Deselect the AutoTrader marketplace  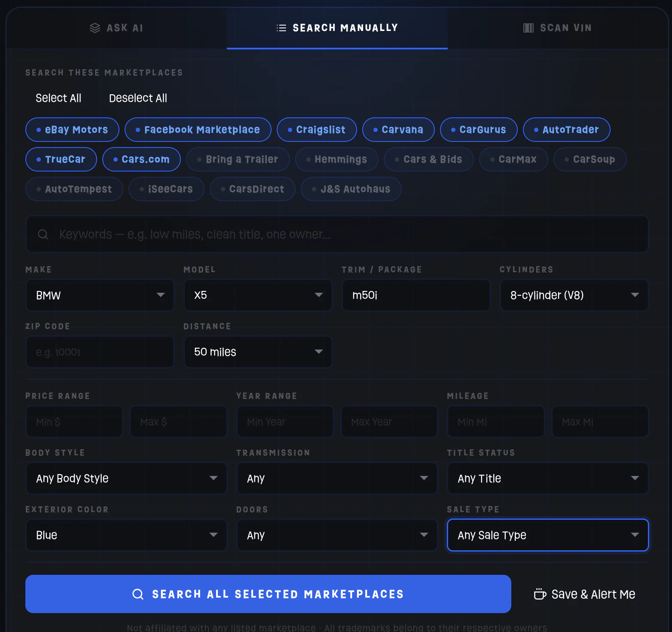(x=567, y=129)
